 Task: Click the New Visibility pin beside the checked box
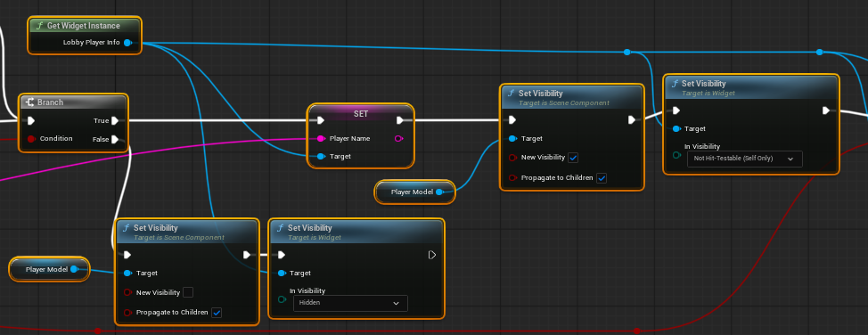click(x=512, y=158)
